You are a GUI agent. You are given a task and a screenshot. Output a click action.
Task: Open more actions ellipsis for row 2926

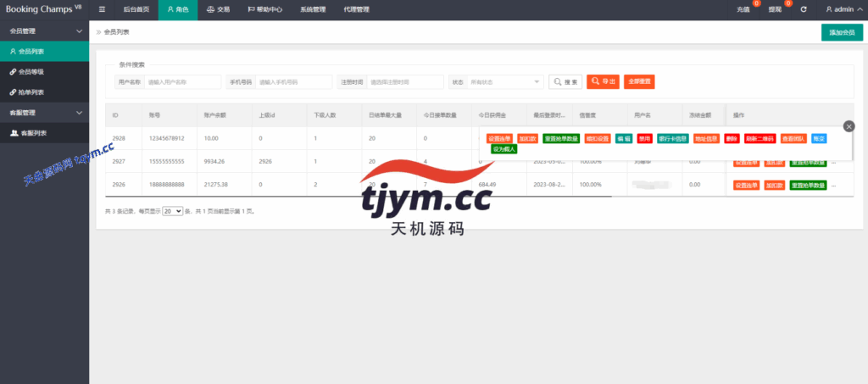point(834,186)
